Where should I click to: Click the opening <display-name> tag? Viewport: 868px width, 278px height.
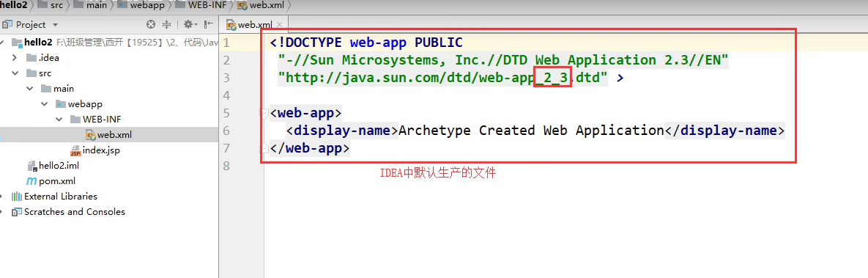342,131
